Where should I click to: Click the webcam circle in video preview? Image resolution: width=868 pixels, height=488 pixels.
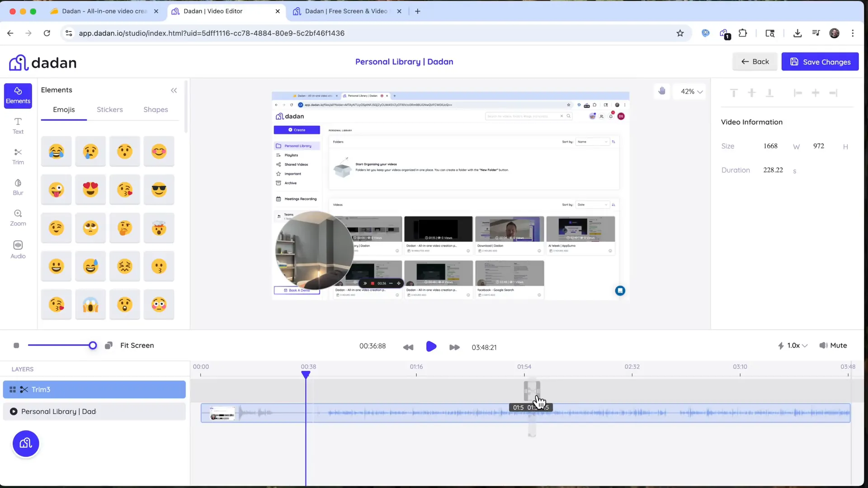coord(315,250)
